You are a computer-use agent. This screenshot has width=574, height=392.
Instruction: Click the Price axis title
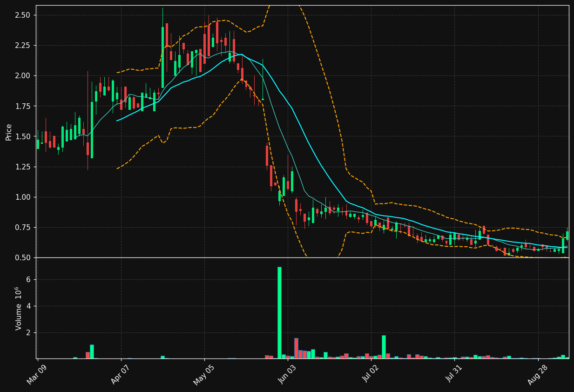(x=9, y=132)
